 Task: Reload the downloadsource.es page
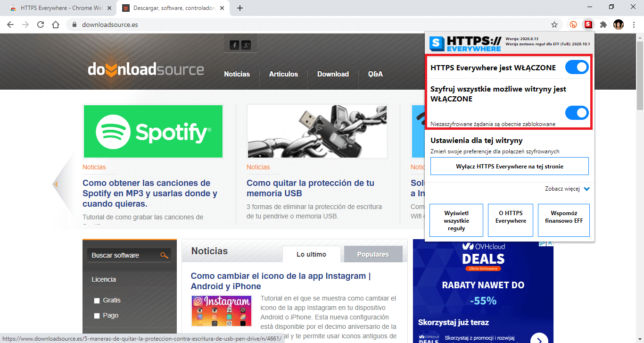(x=41, y=25)
